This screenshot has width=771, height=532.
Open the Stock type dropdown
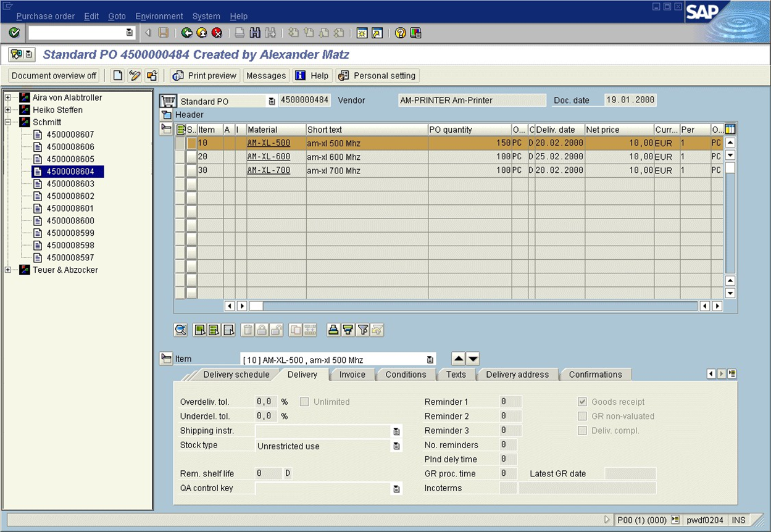pyautogui.click(x=396, y=446)
